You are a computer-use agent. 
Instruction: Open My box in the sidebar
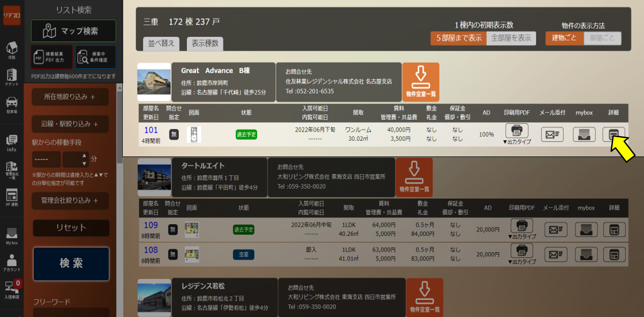pos(12,235)
